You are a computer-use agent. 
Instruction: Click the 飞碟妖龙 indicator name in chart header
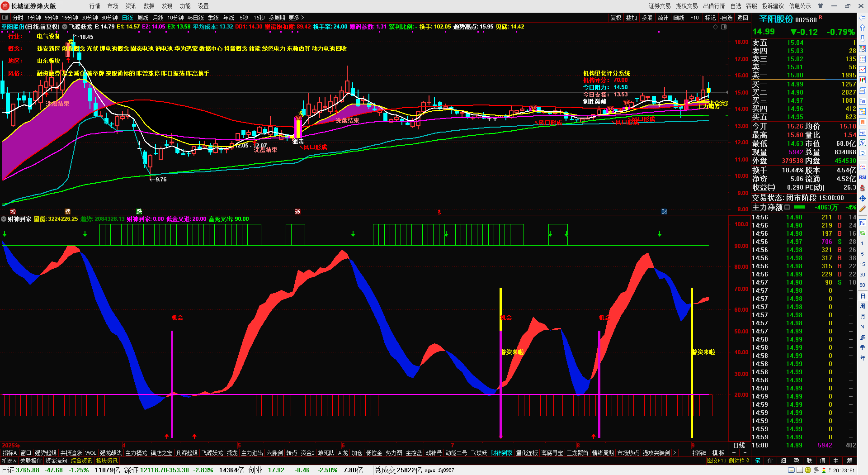point(81,27)
